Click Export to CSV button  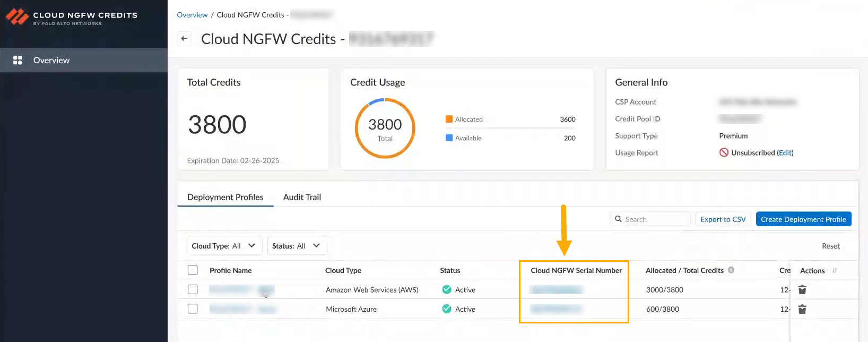(x=723, y=219)
